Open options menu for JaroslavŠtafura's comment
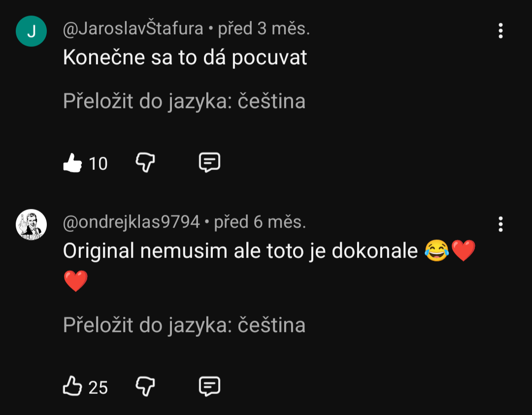The height and width of the screenshot is (415, 532). pyautogui.click(x=500, y=31)
